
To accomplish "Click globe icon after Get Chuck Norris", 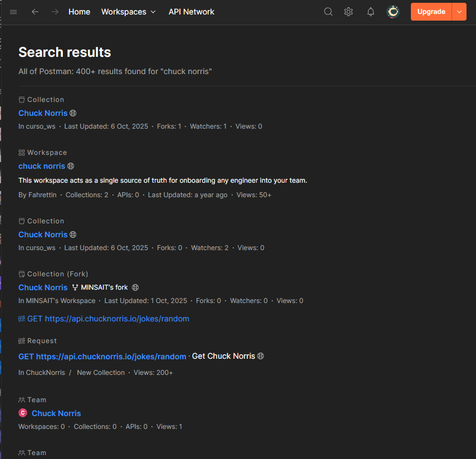I will pyautogui.click(x=261, y=356).
